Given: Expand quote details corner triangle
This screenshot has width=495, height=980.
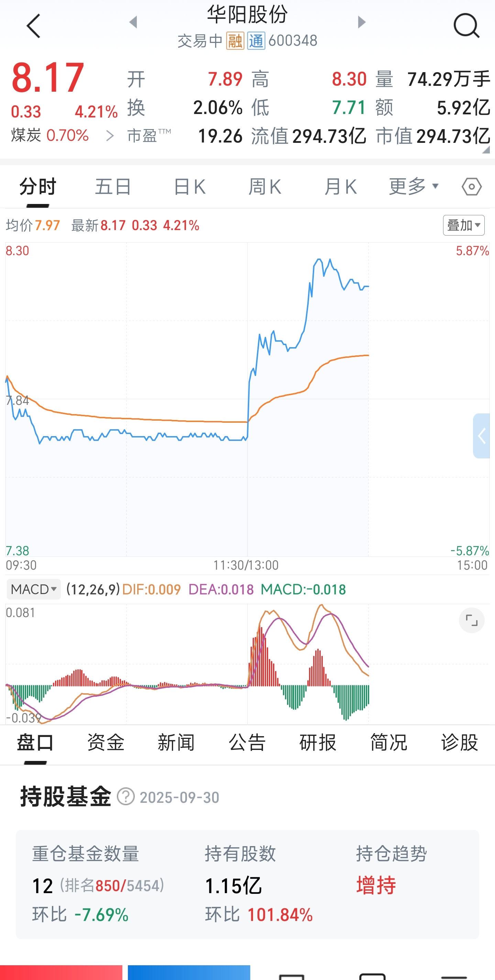Looking at the screenshot, I should [x=486, y=150].
